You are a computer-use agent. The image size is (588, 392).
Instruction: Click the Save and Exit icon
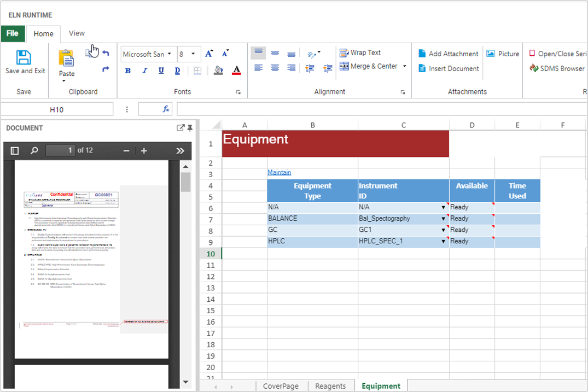click(24, 58)
